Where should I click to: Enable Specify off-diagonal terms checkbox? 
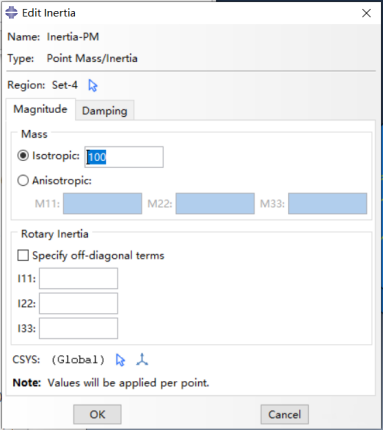[x=23, y=256]
